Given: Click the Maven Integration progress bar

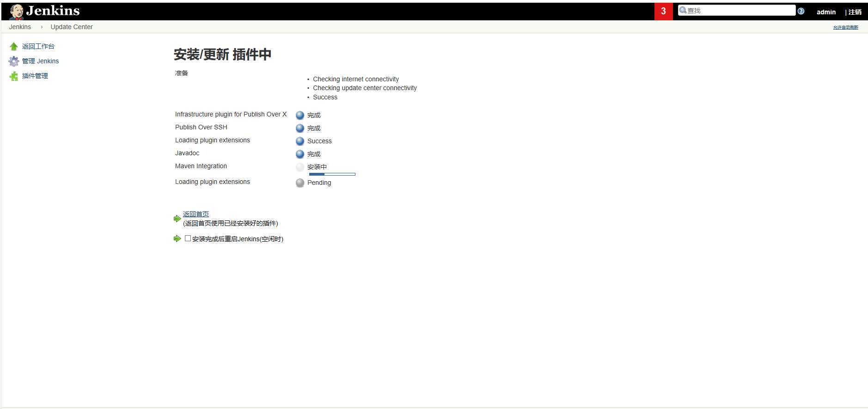Looking at the screenshot, I should [x=332, y=174].
